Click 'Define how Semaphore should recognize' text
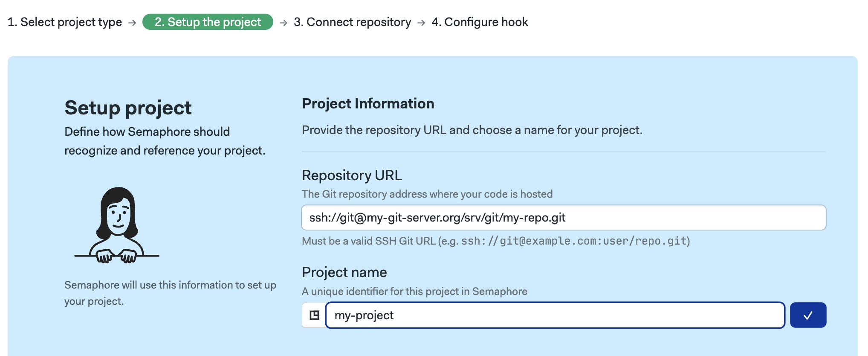Screen dimensions: 868x356 [x=165, y=141]
